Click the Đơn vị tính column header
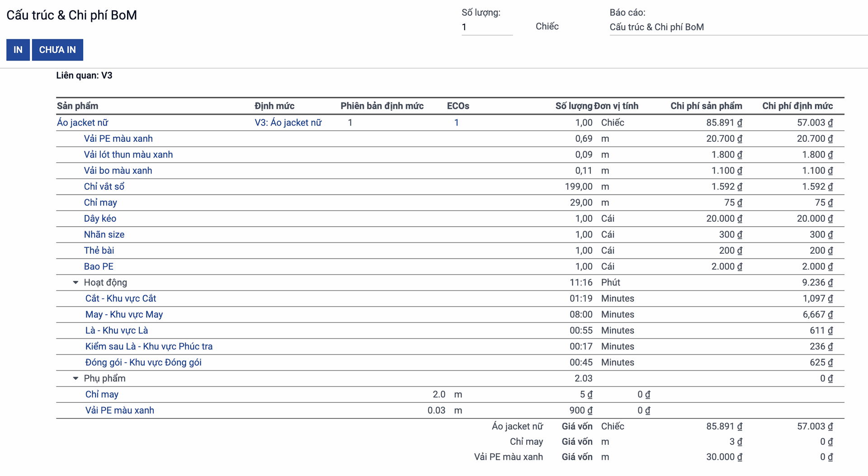Screen dimensions: 868x476 point(616,106)
